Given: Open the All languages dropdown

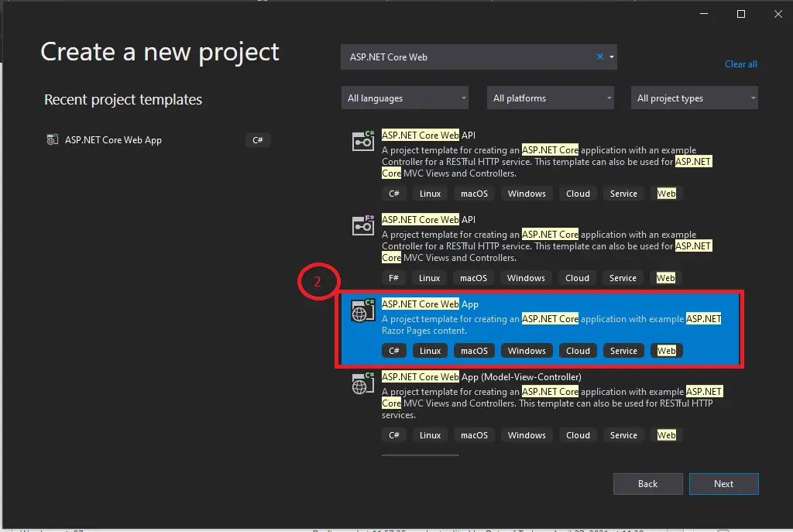Looking at the screenshot, I should tap(404, 98).
